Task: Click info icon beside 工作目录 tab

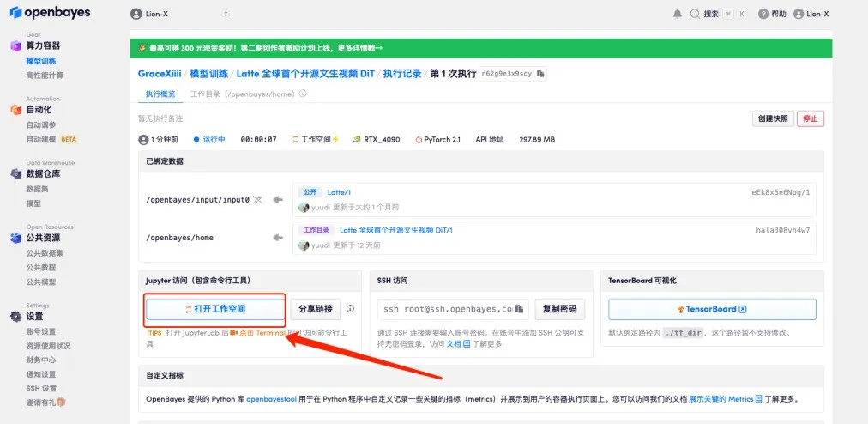Action: 302,94
